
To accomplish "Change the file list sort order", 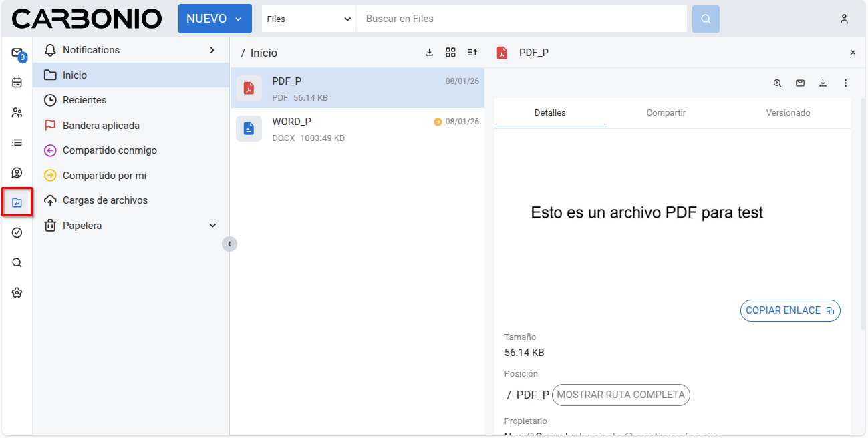I will (x=472, y=53).
